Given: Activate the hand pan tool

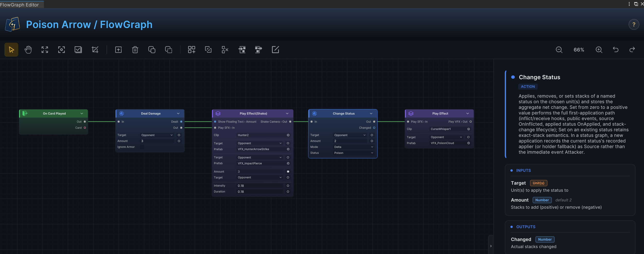Looking at the screenshot, I should coord(28,50).
